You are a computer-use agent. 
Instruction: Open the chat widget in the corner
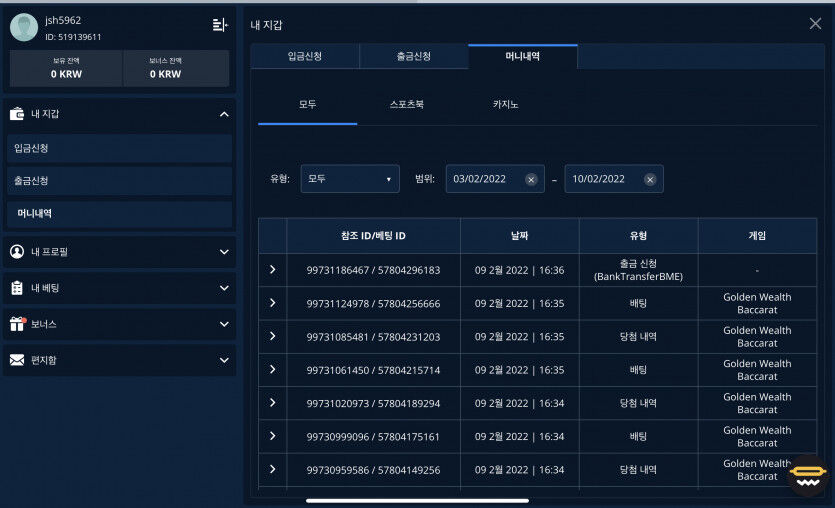tap(808, 475)
